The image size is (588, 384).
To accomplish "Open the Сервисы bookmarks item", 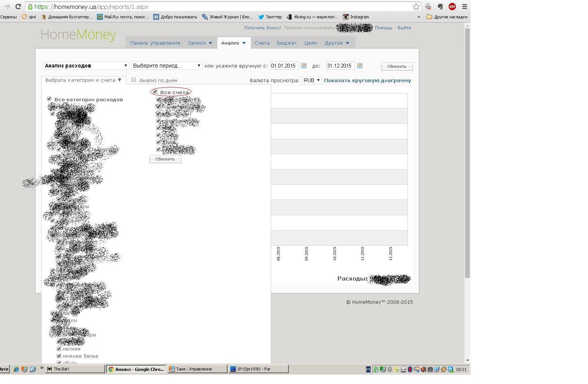I will click(8, 17).
